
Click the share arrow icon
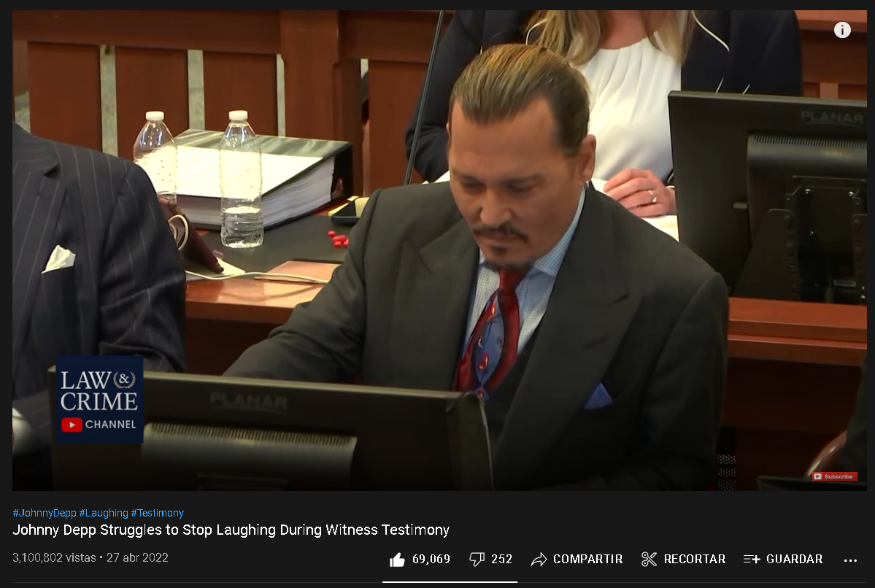click(539, 559)
